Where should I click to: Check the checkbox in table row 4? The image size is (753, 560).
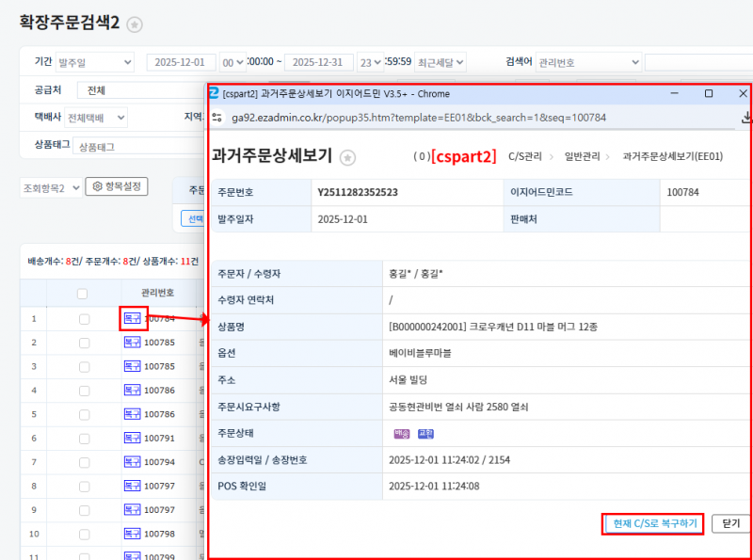click(84, 391)
